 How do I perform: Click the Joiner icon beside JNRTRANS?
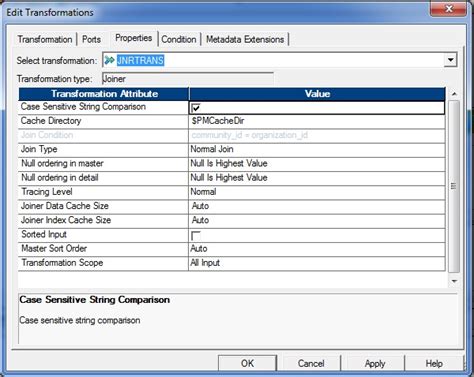[109, 60]
